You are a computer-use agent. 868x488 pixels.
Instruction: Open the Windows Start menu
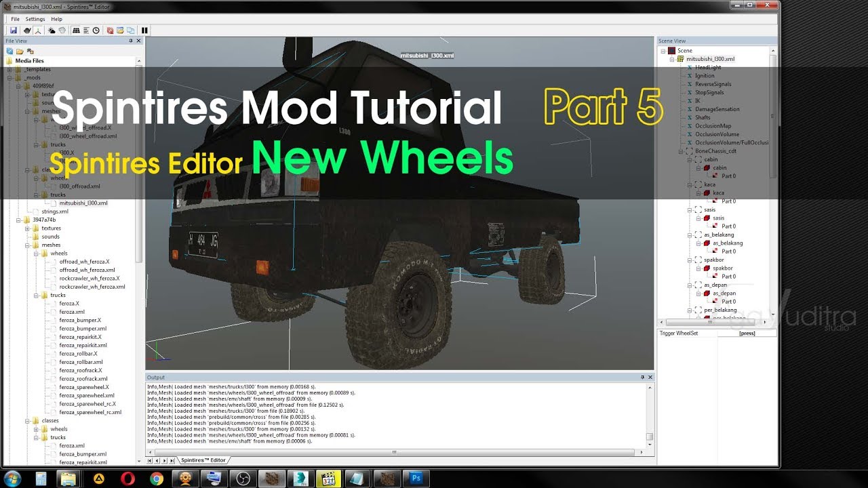coord(12,479)
